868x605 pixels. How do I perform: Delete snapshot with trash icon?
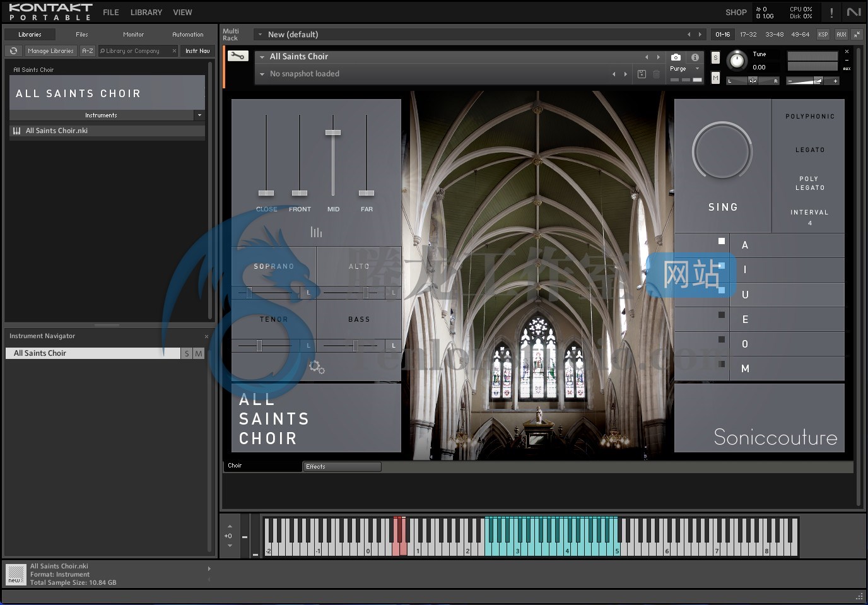656,74
